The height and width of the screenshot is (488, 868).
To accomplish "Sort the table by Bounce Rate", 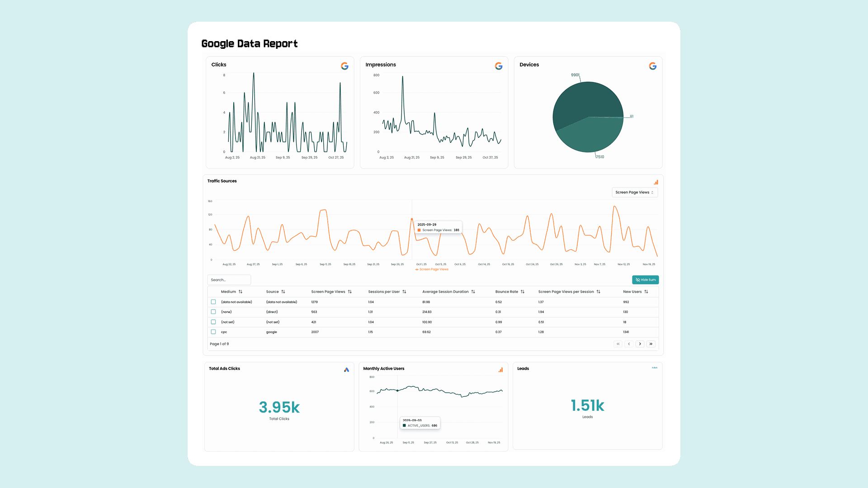I will pyautogui.click(x=510, y=291).
